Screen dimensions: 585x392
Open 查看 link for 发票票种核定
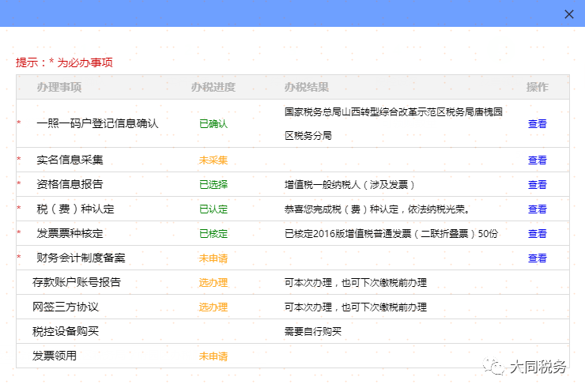tap(538, 233)
